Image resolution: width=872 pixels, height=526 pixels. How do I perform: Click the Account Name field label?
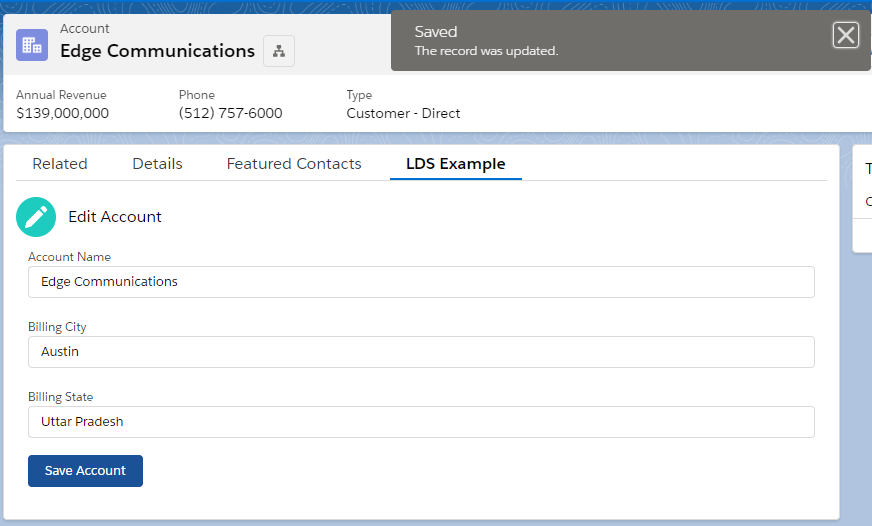[x=69, y=257]
